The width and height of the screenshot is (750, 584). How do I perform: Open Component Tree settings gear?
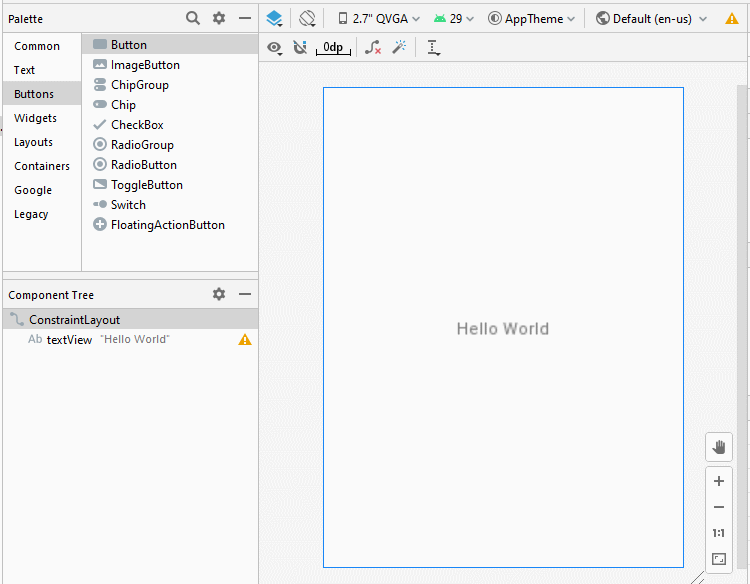click(x=219, y=294)
